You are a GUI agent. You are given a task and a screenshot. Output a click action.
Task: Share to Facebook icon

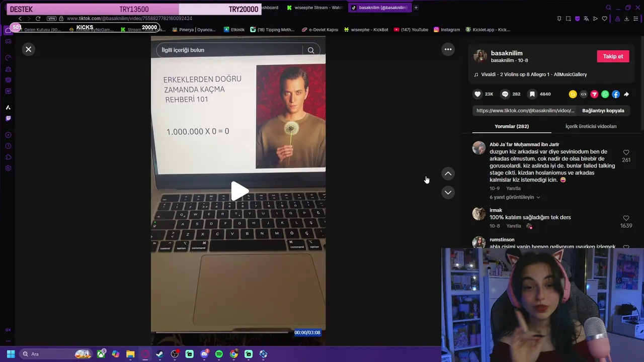coord(616,94)
